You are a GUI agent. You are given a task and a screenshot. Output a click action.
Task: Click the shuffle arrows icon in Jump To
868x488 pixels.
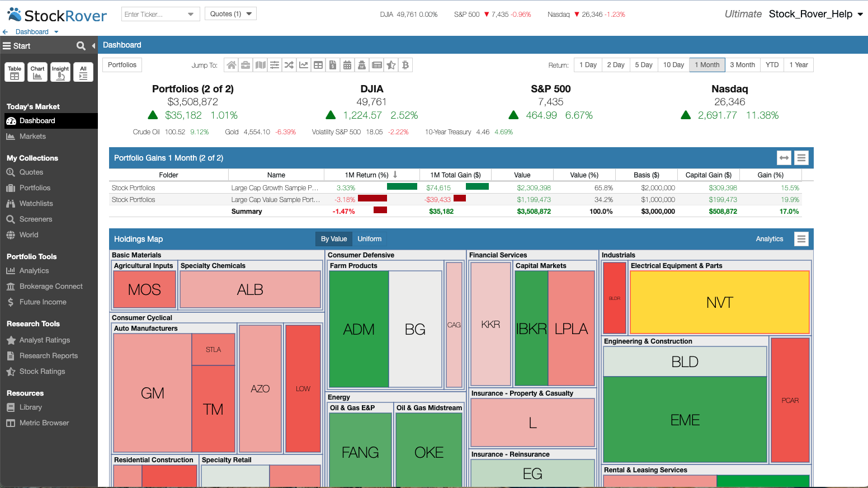coord(289,65)
